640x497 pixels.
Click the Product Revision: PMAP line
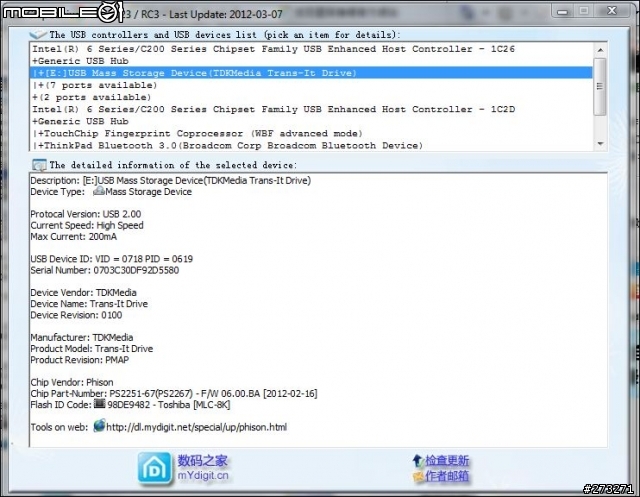click(80, 360)
